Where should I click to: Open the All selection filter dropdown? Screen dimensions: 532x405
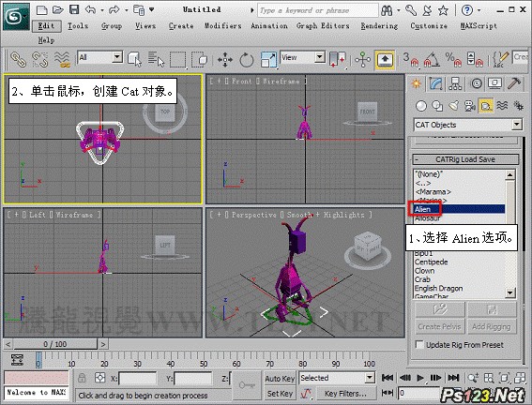click(99, 57)
